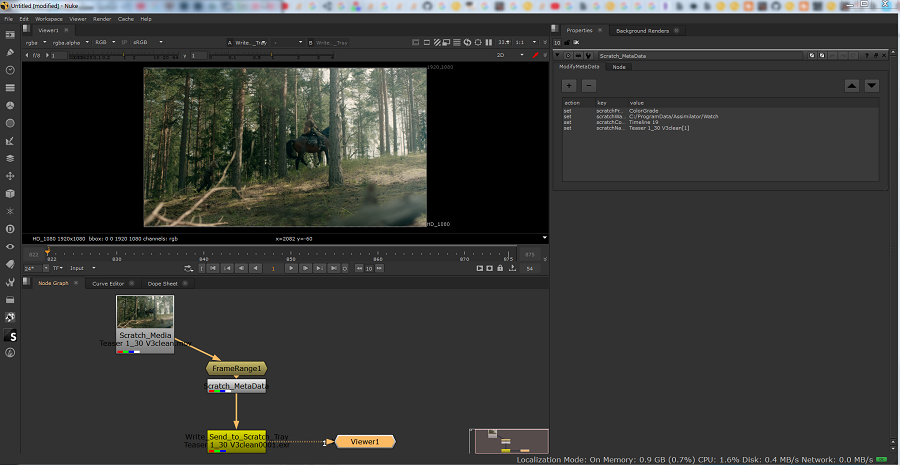Open the 2D view mode dropdown
The image size is (900, 465).
pyautogui.click(x=510, y=55)
